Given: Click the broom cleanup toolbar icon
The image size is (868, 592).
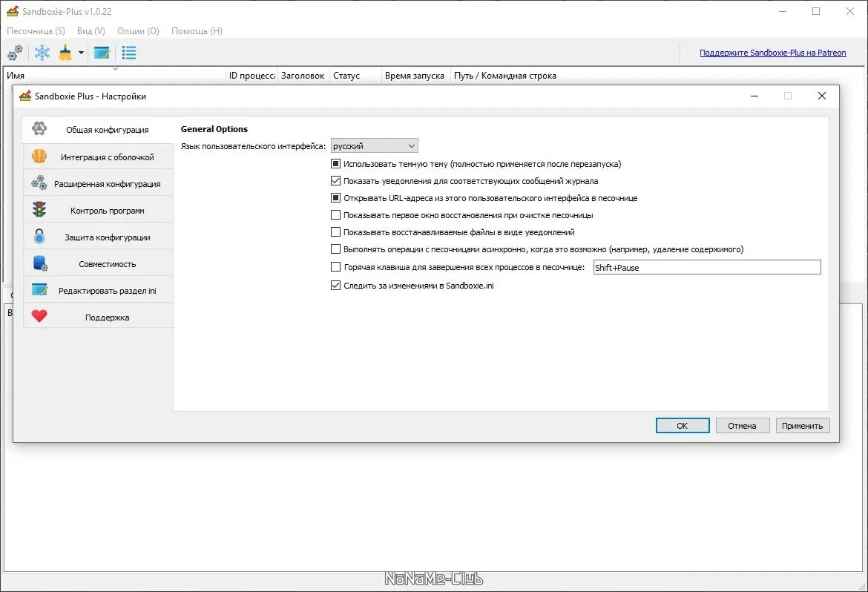Looking at the screenshot, I should click(x=65, y=53).
